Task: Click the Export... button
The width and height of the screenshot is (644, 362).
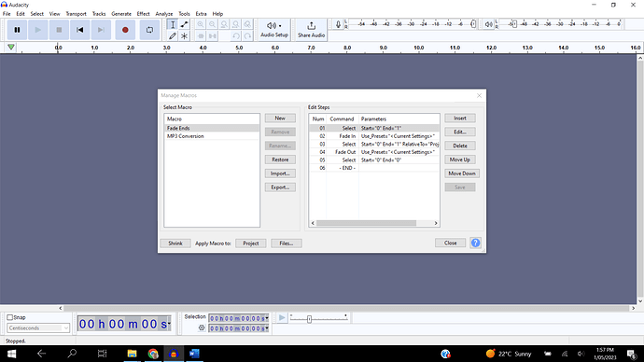Action: [280, 188]
